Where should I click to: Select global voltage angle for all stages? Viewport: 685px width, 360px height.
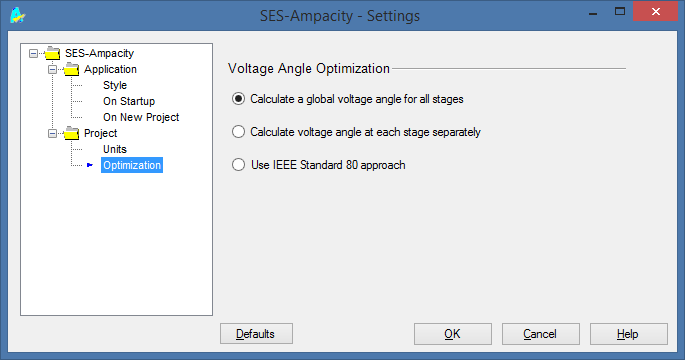tap(238, 99)
